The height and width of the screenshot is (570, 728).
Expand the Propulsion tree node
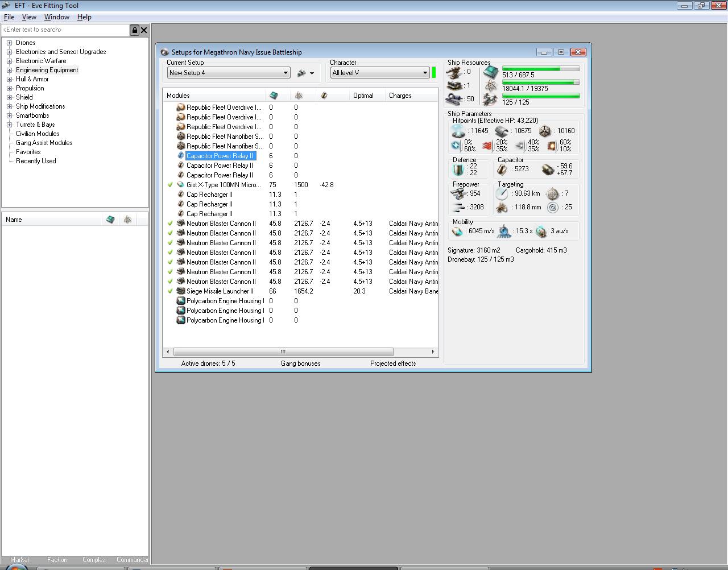[9, 88]
